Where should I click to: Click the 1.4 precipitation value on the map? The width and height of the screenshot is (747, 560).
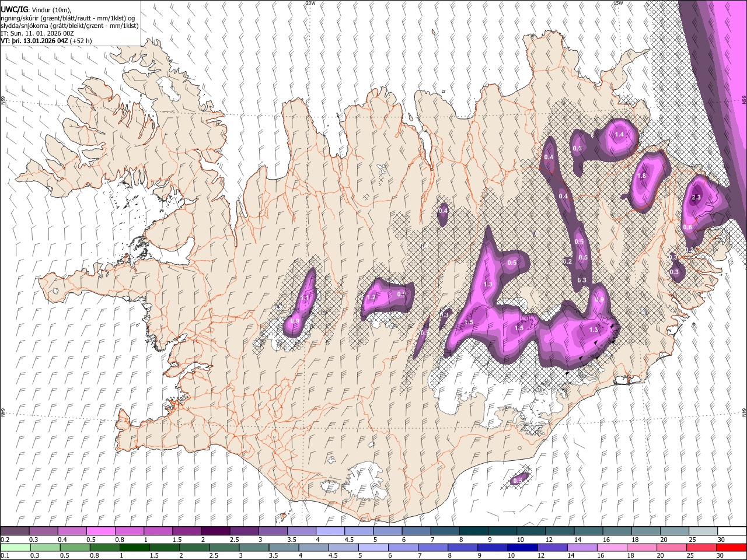(x=619, y=135)
